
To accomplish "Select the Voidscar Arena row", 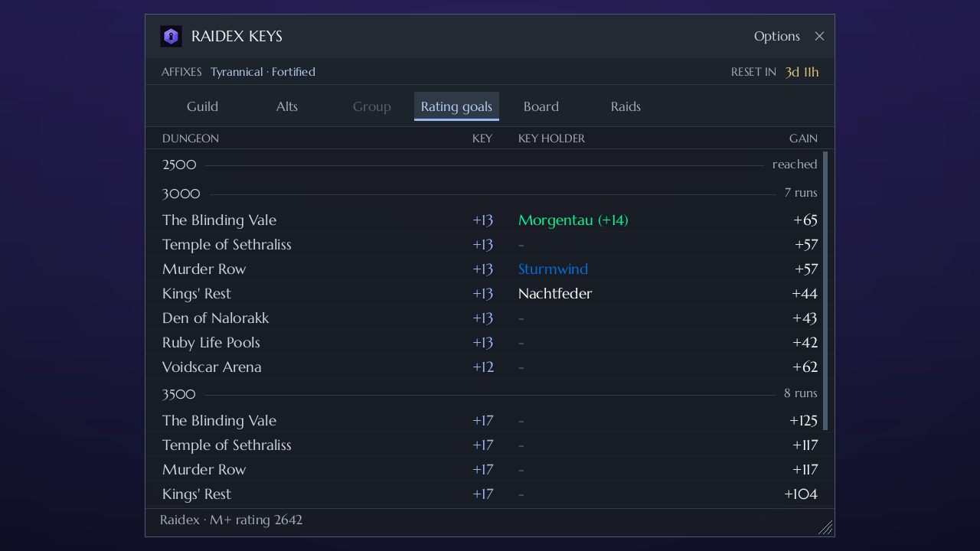I will pyautogui.click(x=490, y=367).
